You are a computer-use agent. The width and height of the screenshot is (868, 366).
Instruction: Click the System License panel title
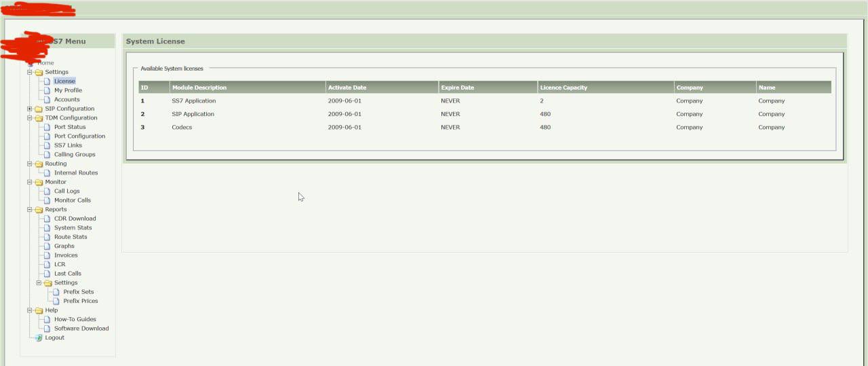[155, 41]
